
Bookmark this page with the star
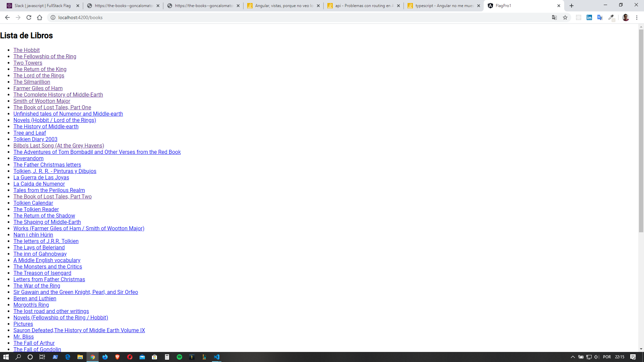point(565,17)
